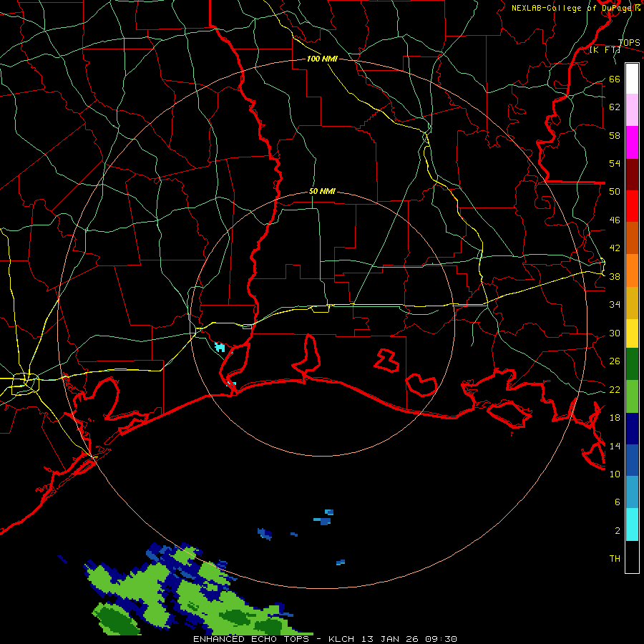
Task: Click the 46 legend value
Action: pos(615,220)
